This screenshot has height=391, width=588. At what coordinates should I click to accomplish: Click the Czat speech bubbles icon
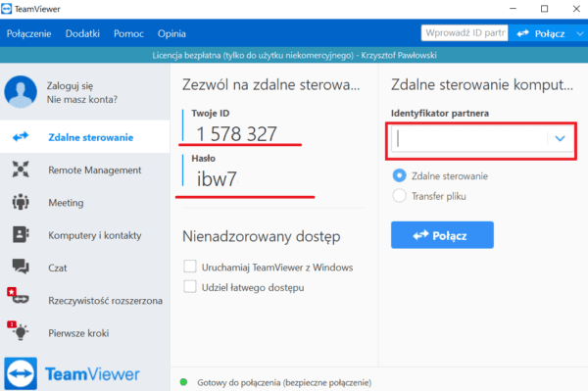tap(21, 267)
